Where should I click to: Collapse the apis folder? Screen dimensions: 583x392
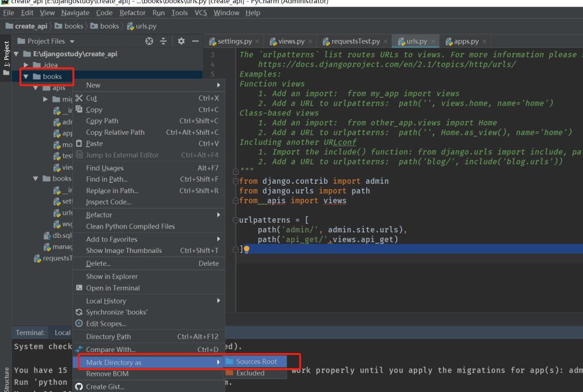36,88
